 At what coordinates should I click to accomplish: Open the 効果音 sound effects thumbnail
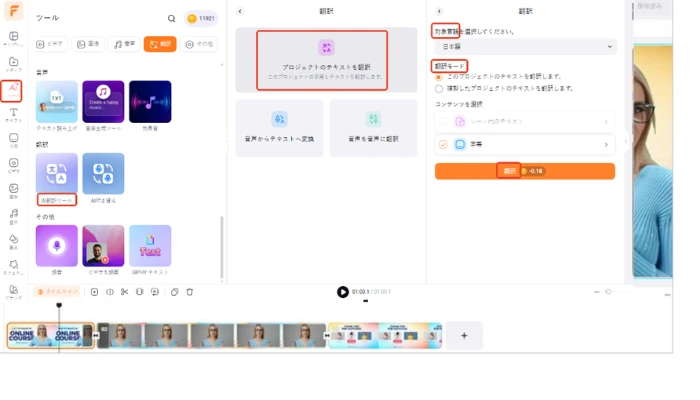150,102
